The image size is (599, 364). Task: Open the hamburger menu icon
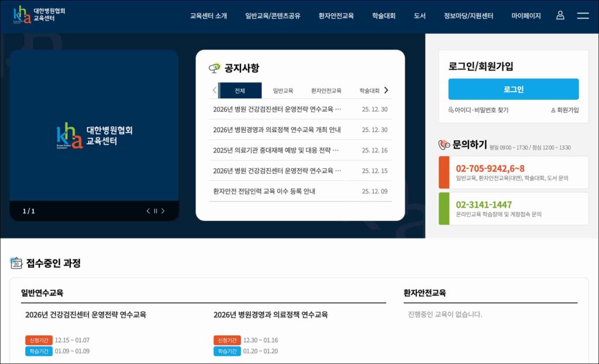583,16
